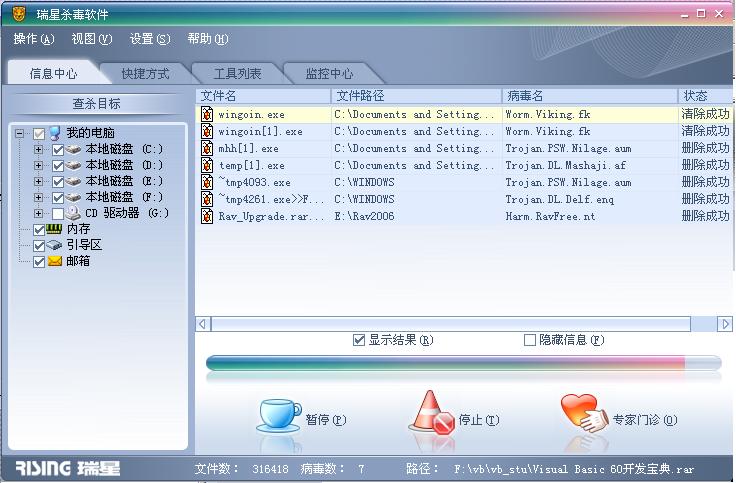Expand the 本地磁盘 (C:) tree node

point(38,150)
